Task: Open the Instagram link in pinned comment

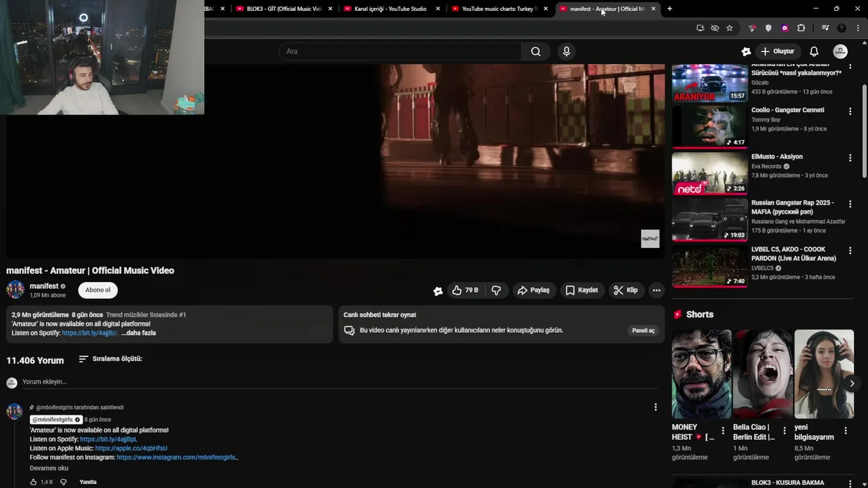Action: (x=177, y=457)
